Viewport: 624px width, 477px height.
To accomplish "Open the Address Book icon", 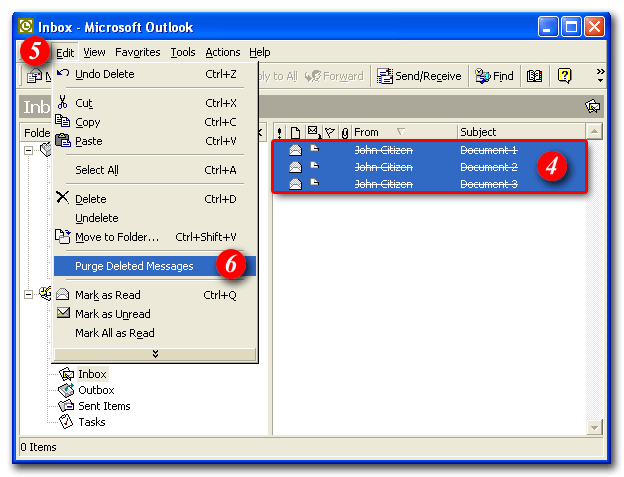I will (535, 76).
